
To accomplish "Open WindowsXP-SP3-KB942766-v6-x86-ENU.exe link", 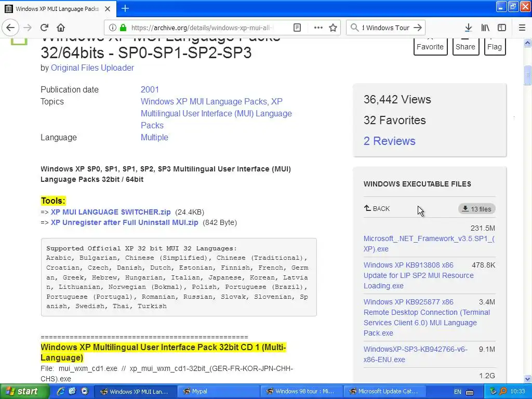I will tap(415, 354).
